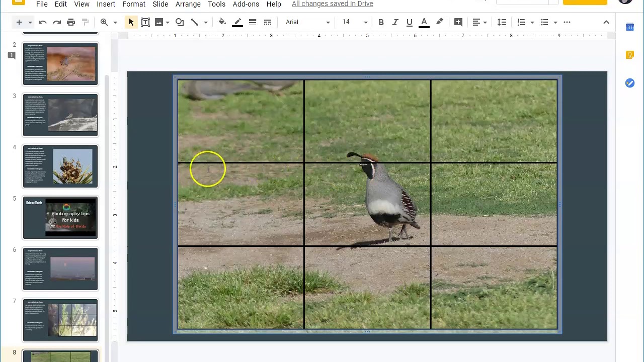This screenshot has width=644, height=362.
Task: Open the border dash style options
Action: (x=268, y=22)
